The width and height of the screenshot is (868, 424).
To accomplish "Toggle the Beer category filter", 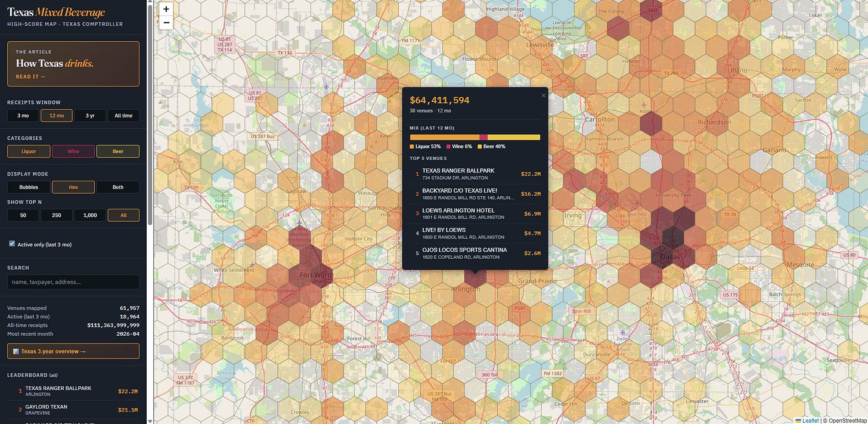I will pos(118,151).
